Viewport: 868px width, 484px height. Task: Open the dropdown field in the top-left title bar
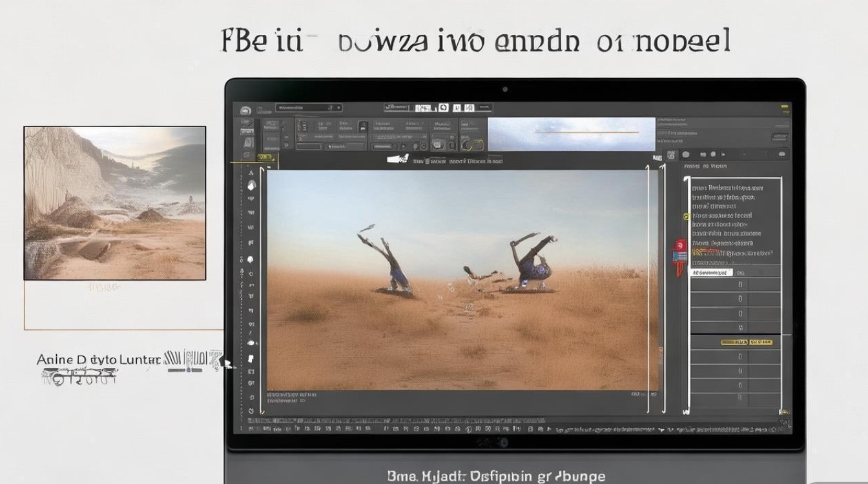(x=309, y=108)
